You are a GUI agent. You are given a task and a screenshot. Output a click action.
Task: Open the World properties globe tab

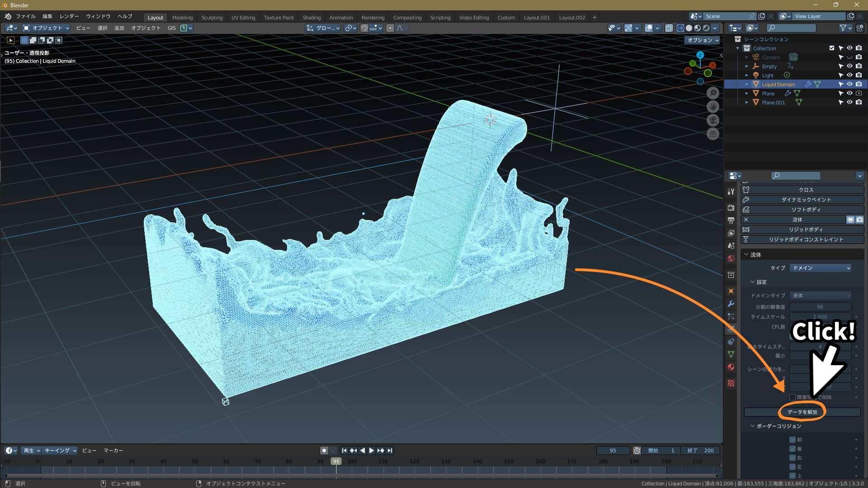coord(731,258)
